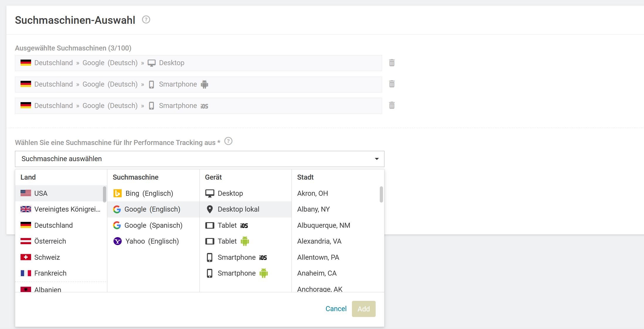Pick Yahoo (Englisch) from Suchmaschine list
This screenshot has height=329, width=644.
(x=152, y=241)
